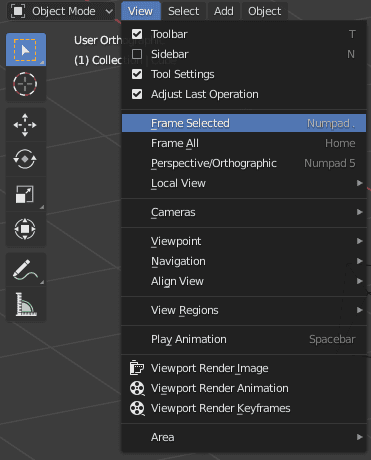Activate the Transform tool
This screenshot has height=460, width=371.
pos(26,229)
